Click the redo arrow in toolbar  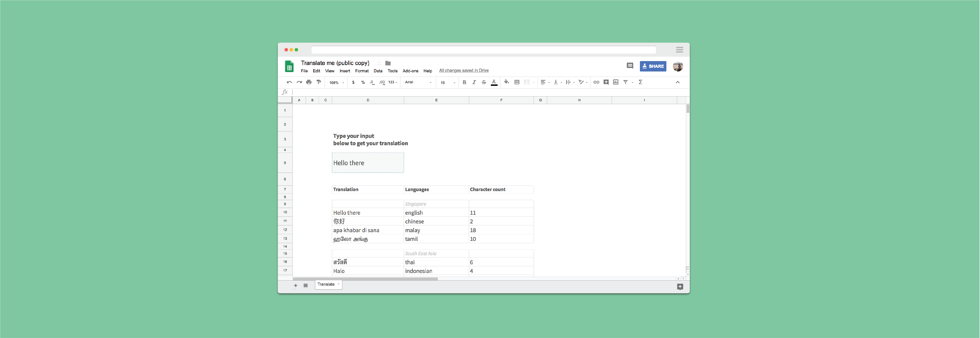[x=299, y=82]
